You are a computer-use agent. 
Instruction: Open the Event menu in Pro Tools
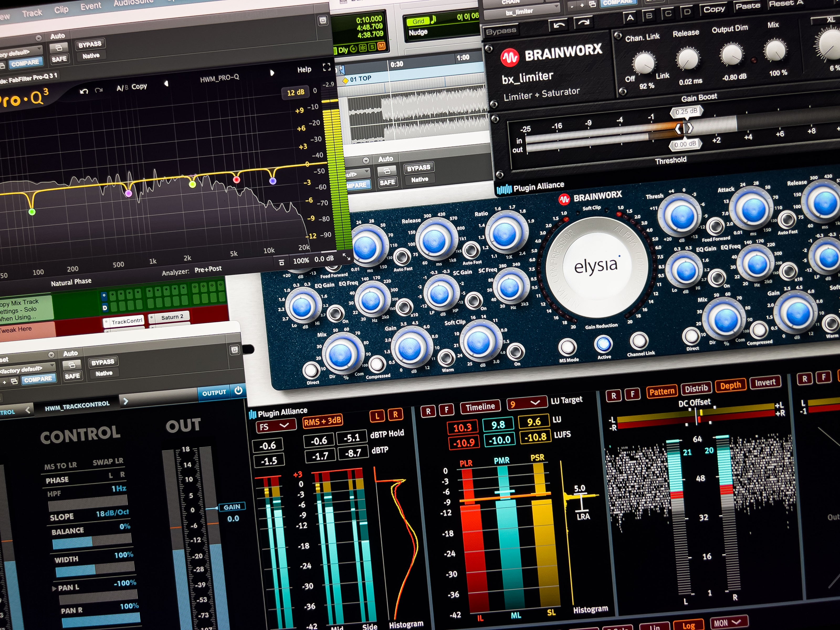click(x=91, y=6)
